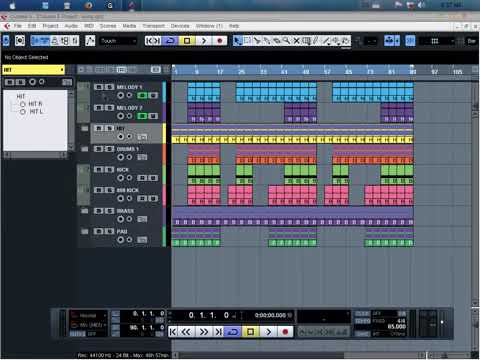
Task: Select the Erase tool
Action: click(x=276, y=41)
